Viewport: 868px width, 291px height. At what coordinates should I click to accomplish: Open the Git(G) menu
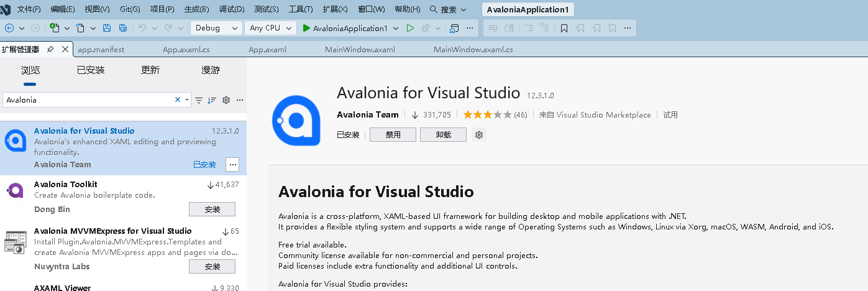[x=129, y=9]
